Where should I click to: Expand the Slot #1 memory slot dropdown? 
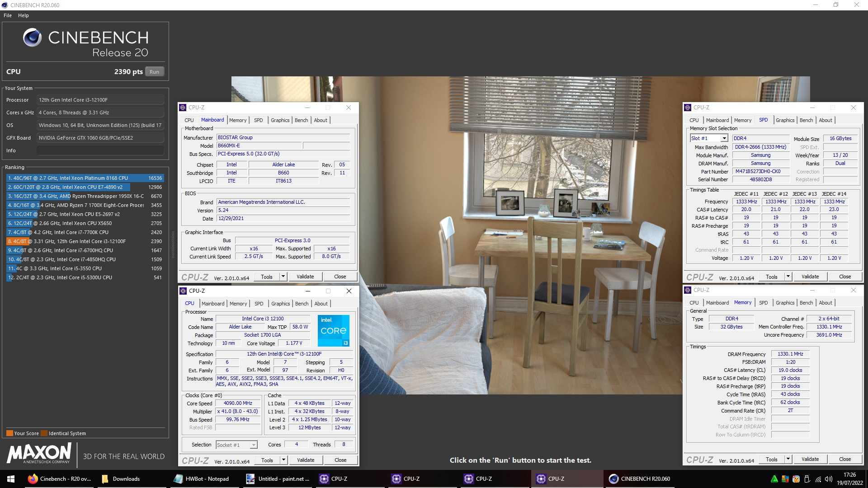[724, 138]
